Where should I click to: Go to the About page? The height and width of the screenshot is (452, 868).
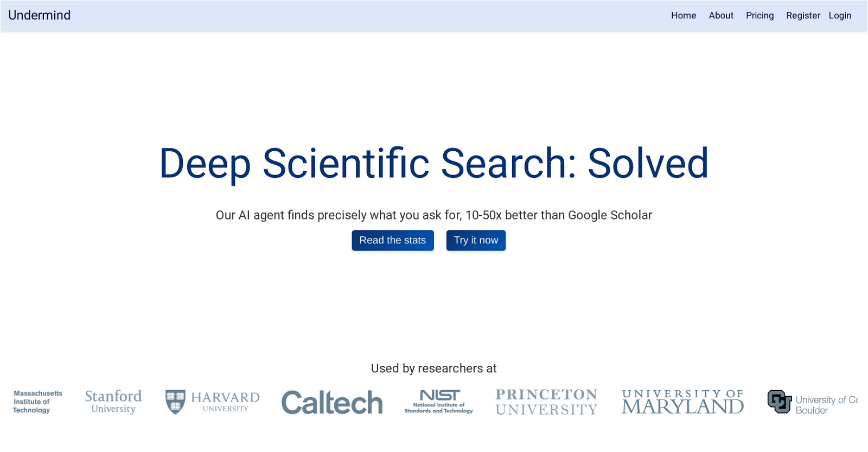721,16
